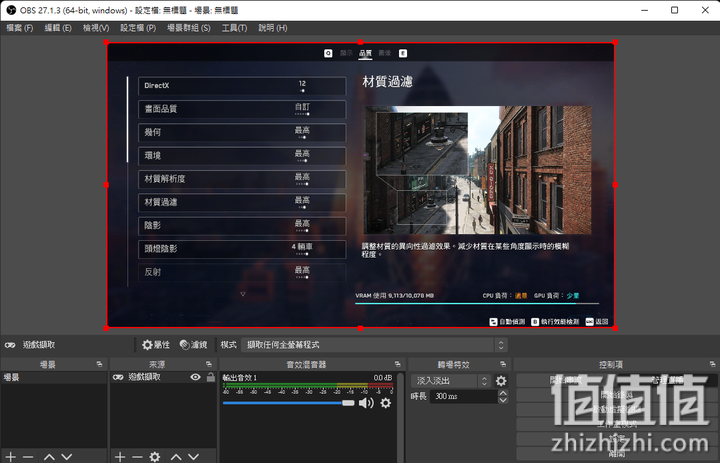720x463 pixels.
Task: Adjust the 輸出音效 1 volume slider
Action: click(288, 403)
